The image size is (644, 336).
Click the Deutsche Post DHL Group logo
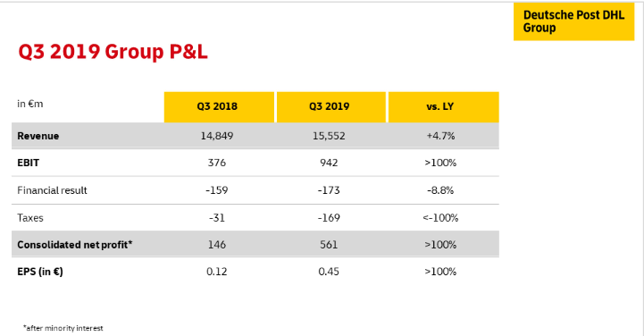[573, 21]
